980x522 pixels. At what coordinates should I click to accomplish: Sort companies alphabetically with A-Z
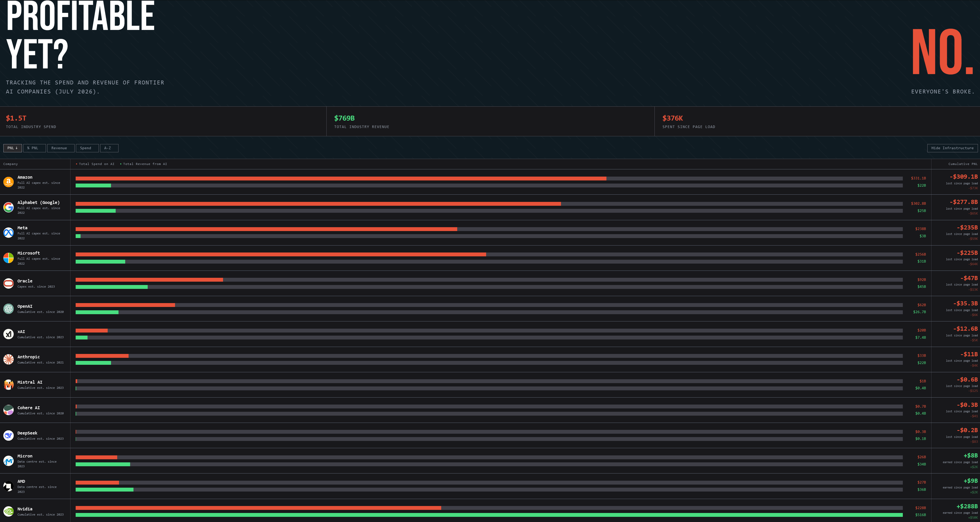tap(109, 148)
